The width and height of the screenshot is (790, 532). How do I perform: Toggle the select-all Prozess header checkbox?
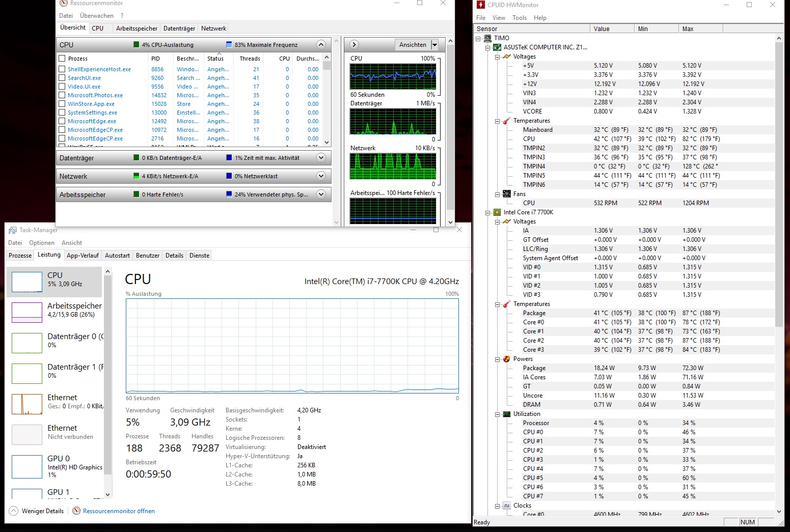click(x=62, y=59)
